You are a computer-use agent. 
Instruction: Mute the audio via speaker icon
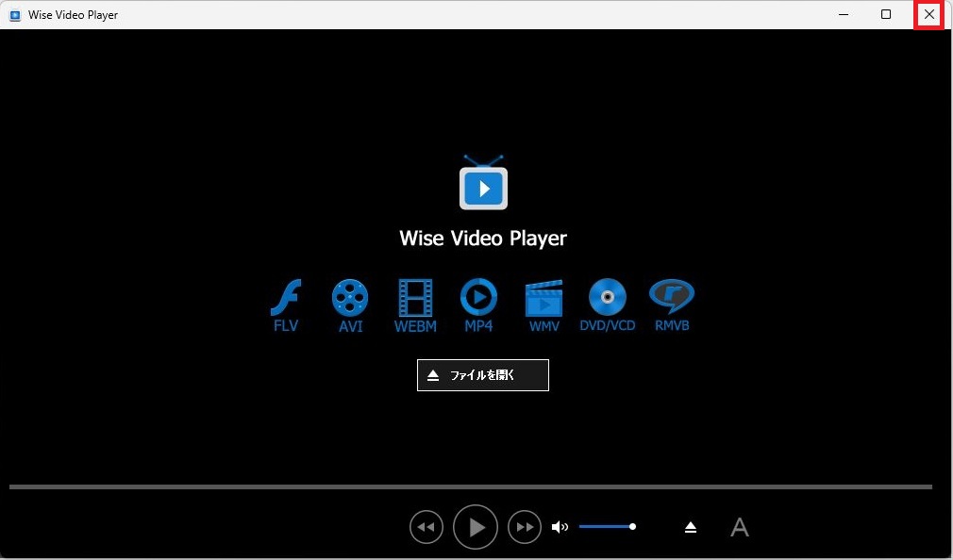[x=560, y=527]
